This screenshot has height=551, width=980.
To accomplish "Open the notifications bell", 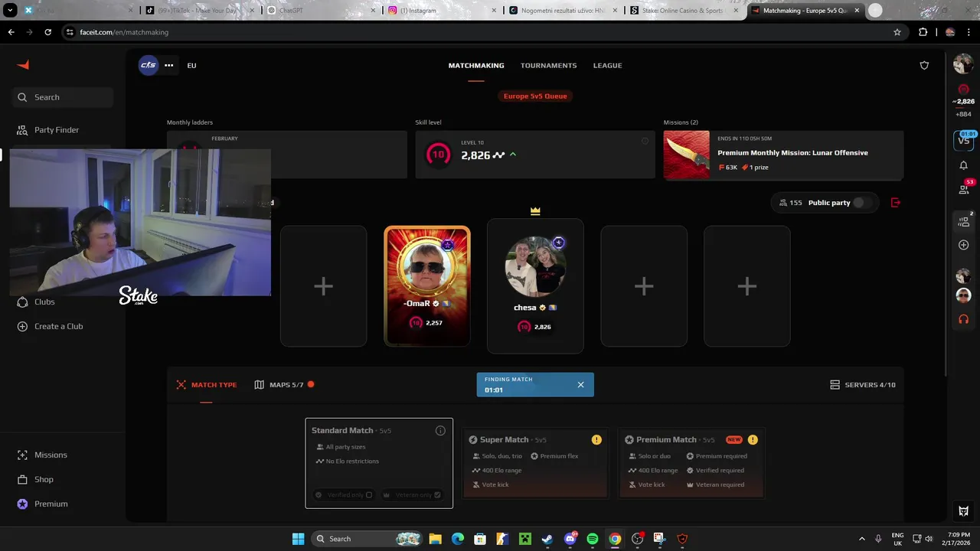I will pyautogui.click(x=963, y=165).
